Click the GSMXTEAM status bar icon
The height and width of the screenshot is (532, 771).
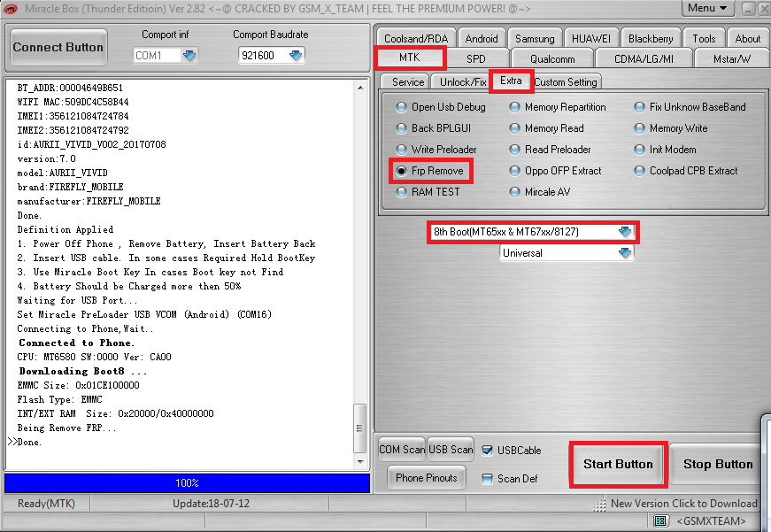[x=660, y=520]
